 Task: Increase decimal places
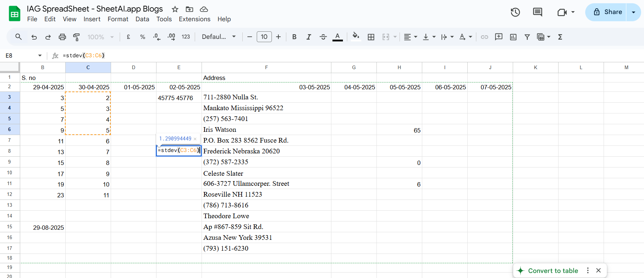pyautogui.click(x=171, y=37)
